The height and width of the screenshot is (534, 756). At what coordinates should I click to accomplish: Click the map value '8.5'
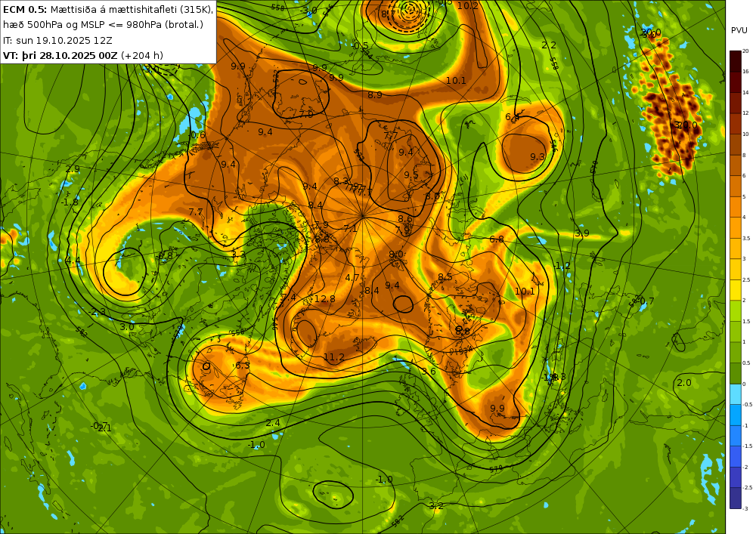445,276
